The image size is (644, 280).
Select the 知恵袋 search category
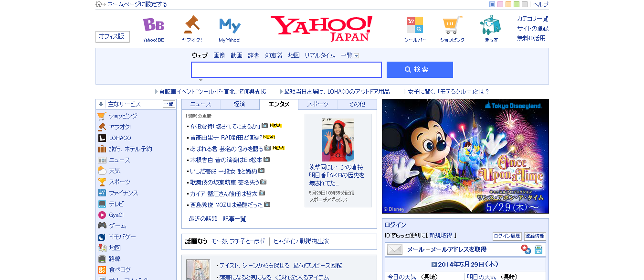click(x=274, y=55)
